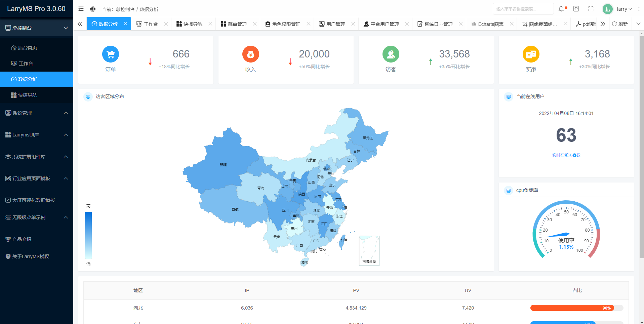Click the orders shopping cart icon
644x324 pixels.
pos(111,54)
